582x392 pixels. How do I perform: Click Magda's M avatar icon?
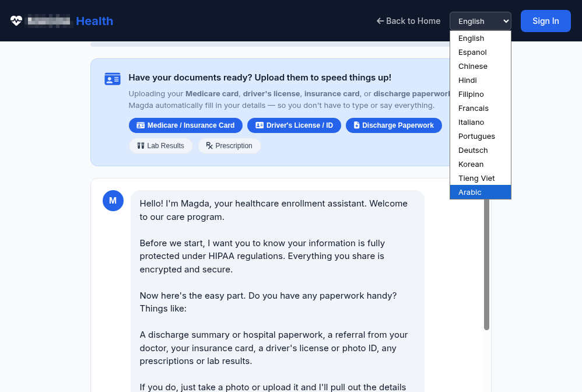(x=113, y=201)
